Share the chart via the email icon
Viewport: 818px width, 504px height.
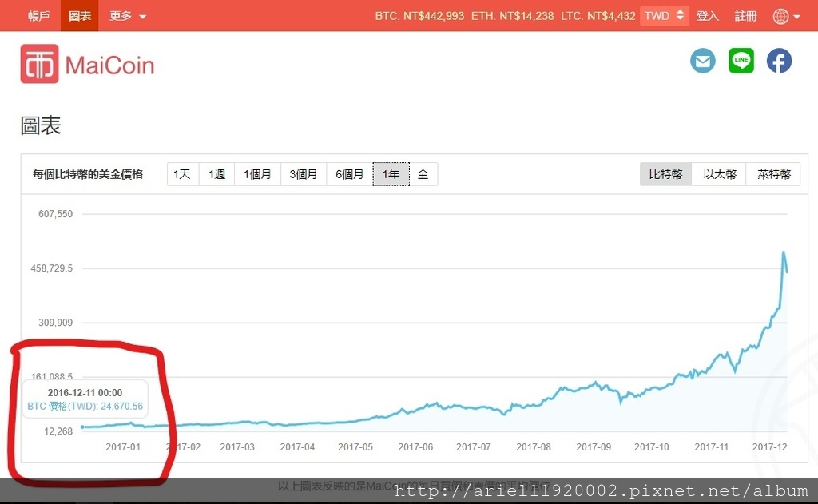[703, 61]
